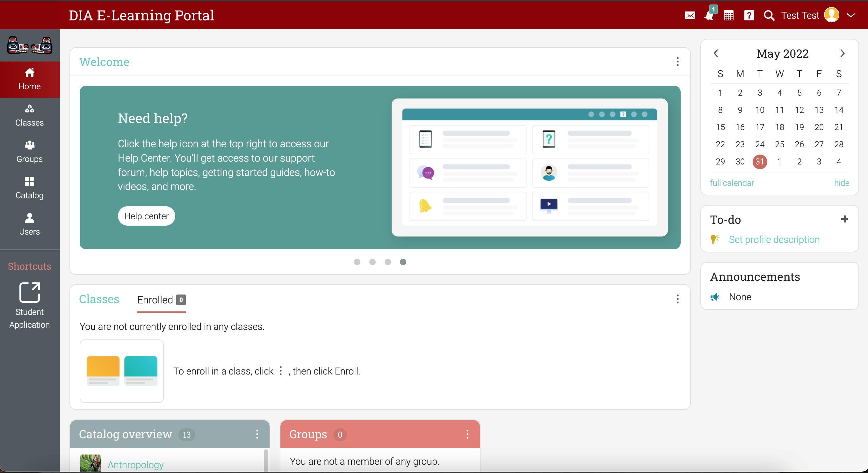Open the calendar grid icon in header
This screenshot has width=868, height=473.
[728, 16]
